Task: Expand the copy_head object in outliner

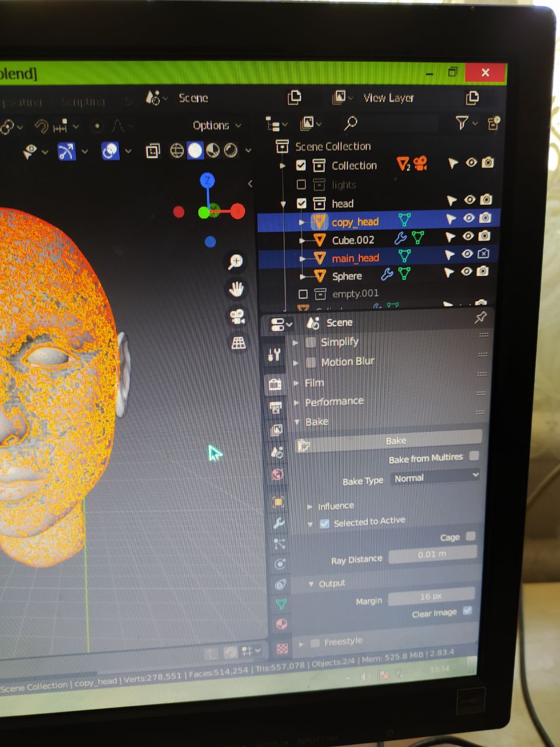Action: (302, 222)
